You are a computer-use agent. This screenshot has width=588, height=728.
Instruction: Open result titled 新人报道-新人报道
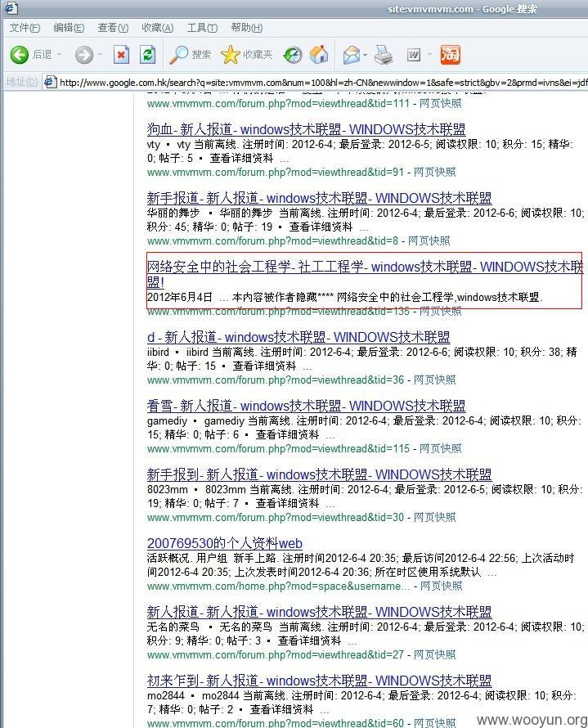coord(319,612)
